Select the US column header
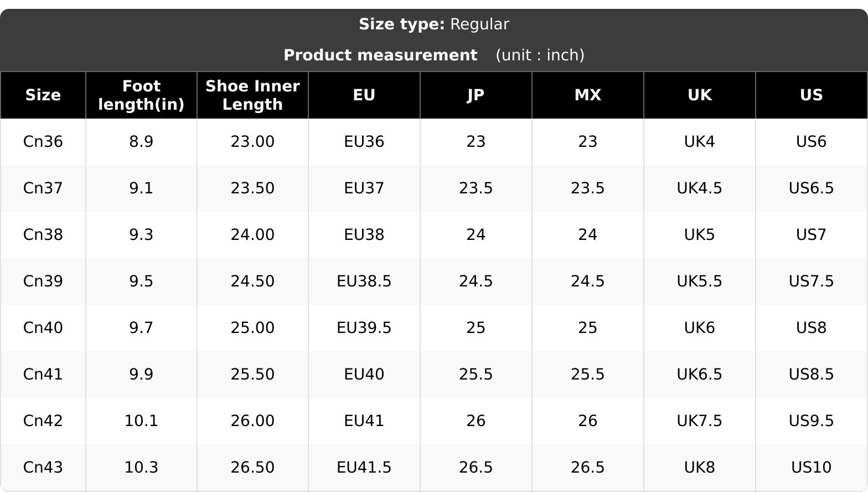 812,95
